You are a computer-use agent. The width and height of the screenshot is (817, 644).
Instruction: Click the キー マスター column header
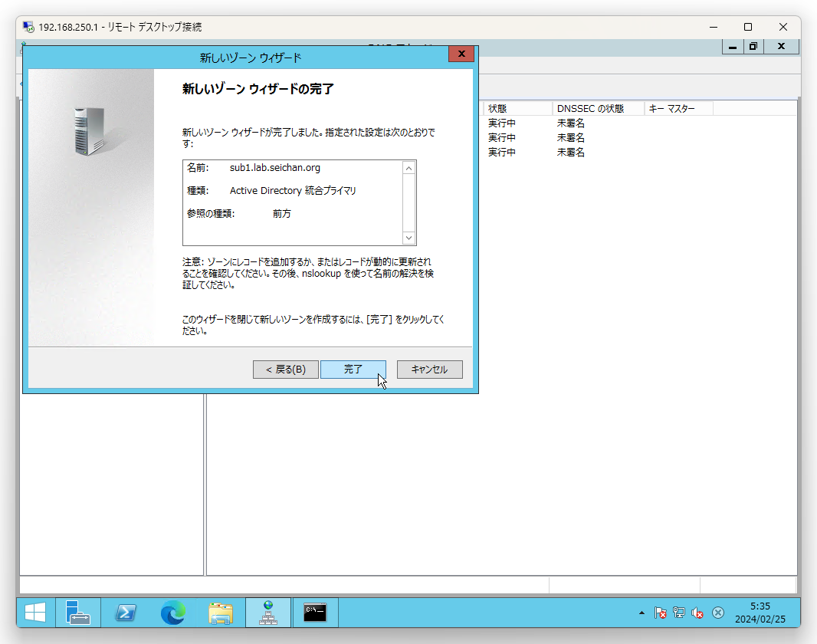[678, 109]
